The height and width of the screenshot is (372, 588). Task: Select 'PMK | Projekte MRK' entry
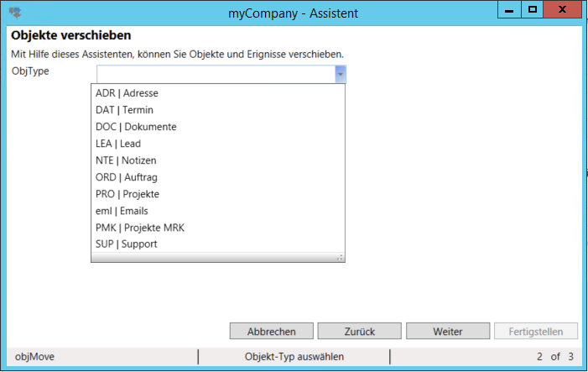click(139, 228)
